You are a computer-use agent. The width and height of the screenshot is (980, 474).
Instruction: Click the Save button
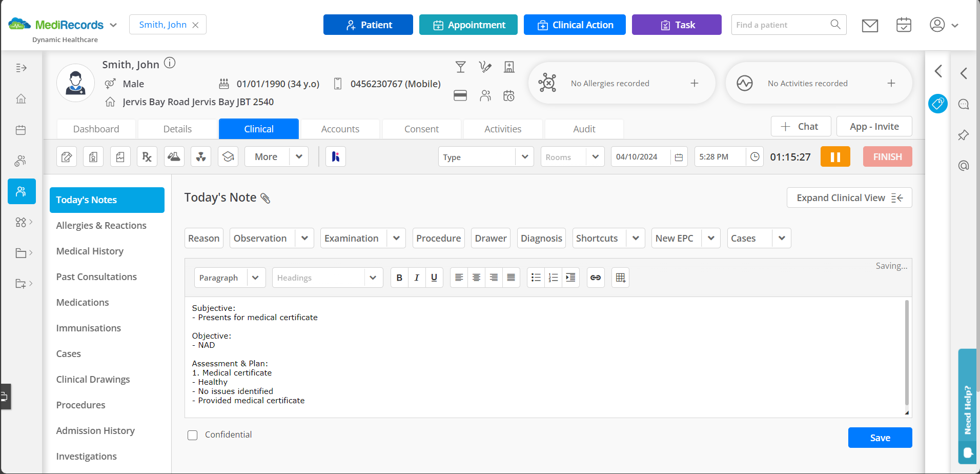pyautogui.click(x=880, y=438)
